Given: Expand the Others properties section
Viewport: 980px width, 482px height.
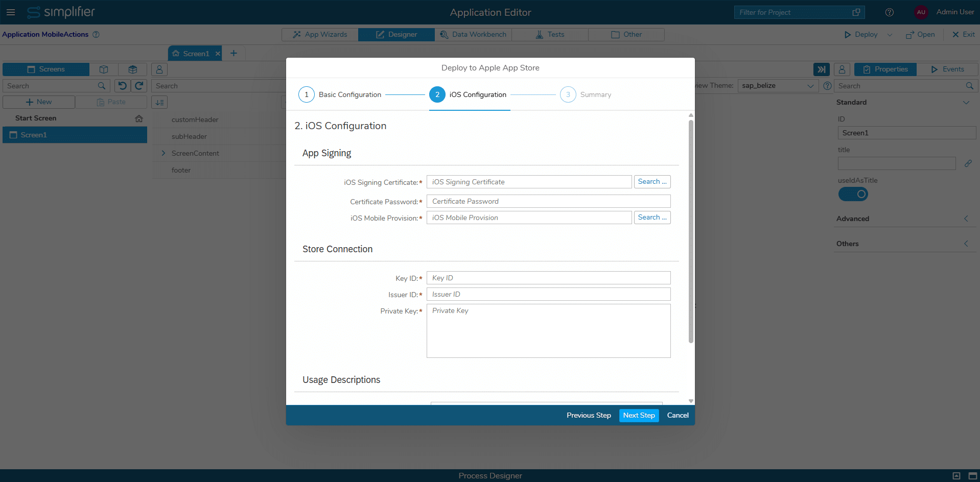Looking at the screenshot, I should 966,244.
